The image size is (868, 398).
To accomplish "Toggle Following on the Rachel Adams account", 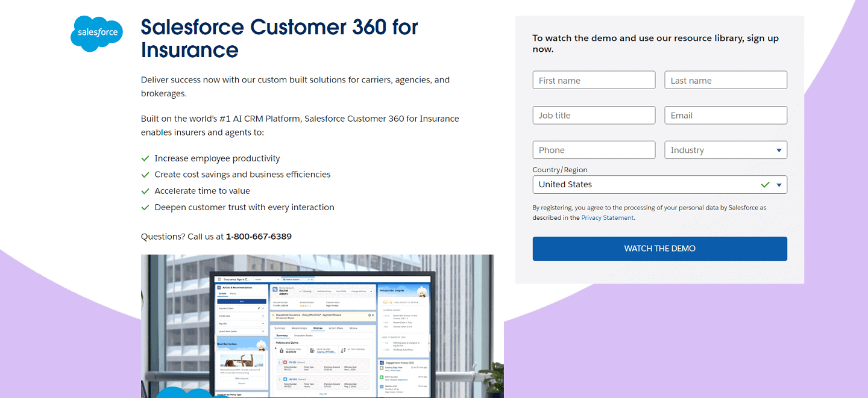I will [x=306, y=291].
